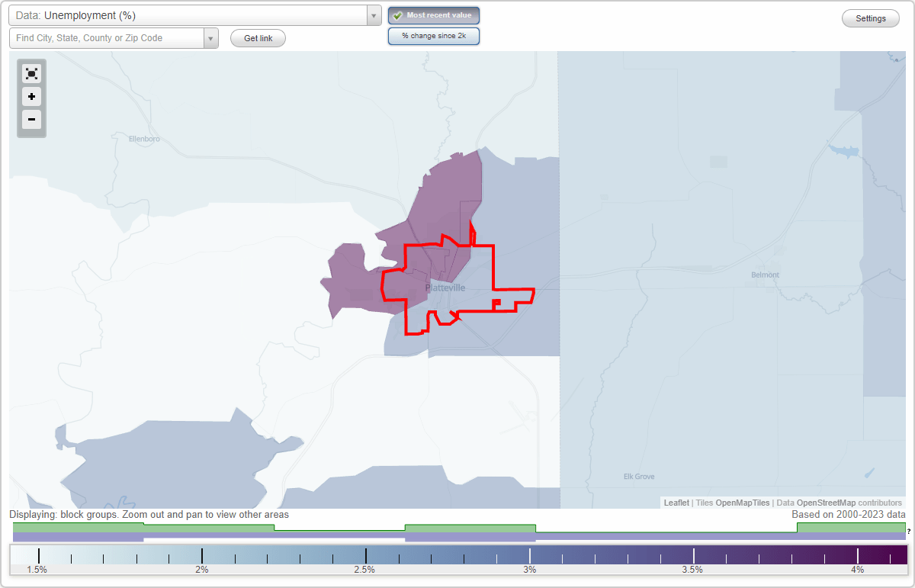The image size is (915, 588).
Task: Zoom out using the minus map control
Action: 31,120
